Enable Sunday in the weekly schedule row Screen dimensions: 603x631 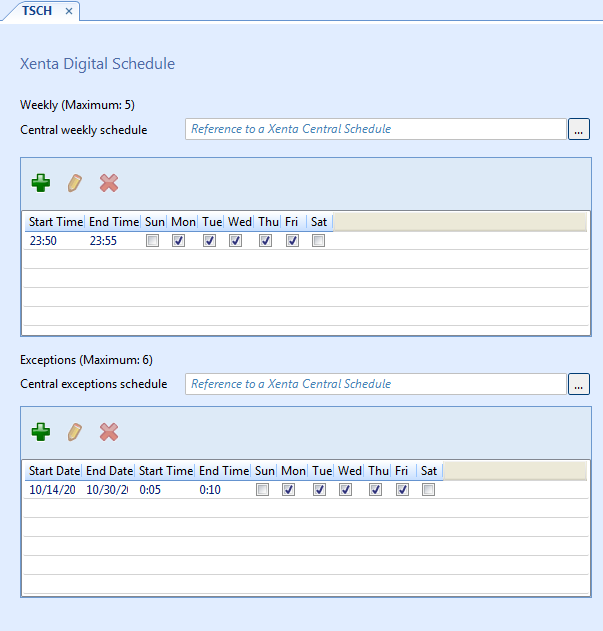tap(152, 241)
